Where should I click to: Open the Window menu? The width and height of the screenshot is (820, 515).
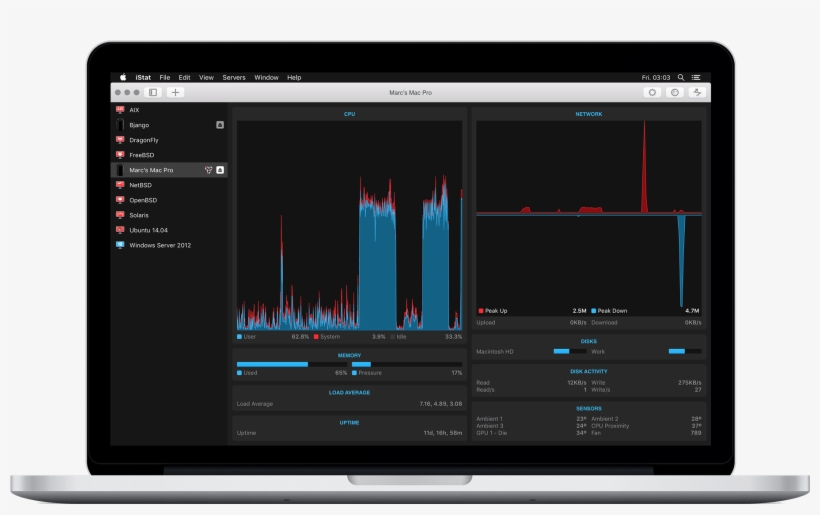pos(266,77)
